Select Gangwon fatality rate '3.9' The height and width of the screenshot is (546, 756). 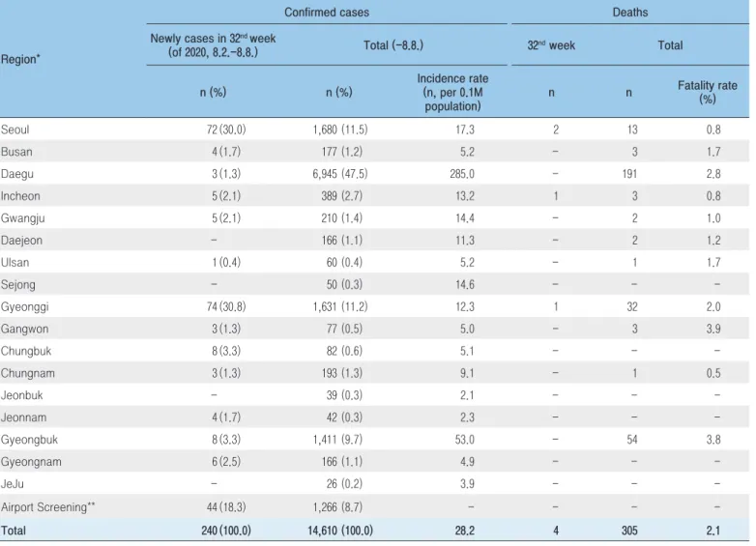tap(713, 330)
